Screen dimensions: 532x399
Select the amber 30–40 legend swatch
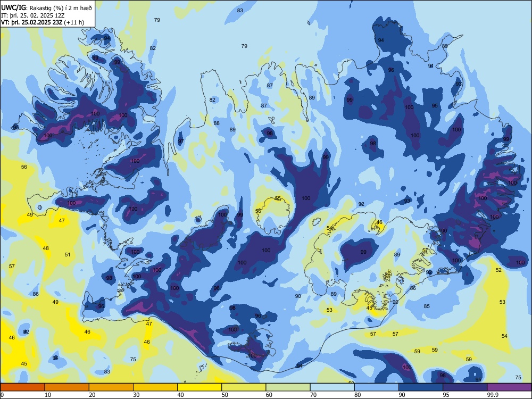click(x=155, y=387)
